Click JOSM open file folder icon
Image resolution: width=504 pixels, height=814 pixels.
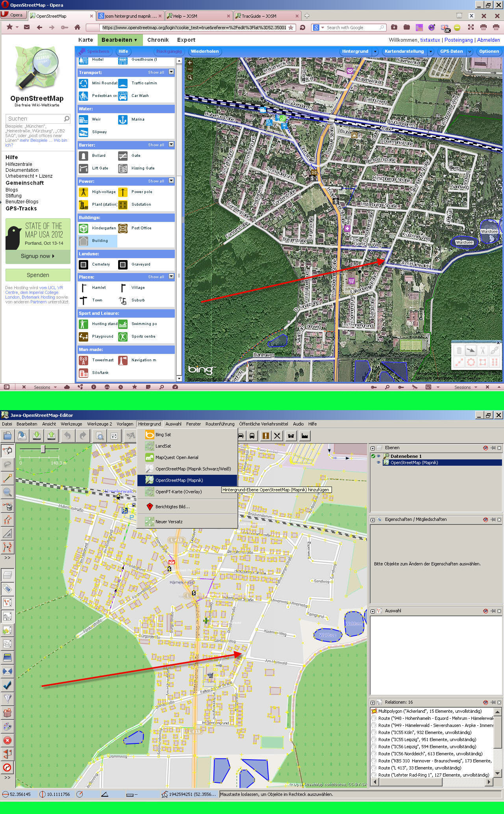[x=7, y=435]
